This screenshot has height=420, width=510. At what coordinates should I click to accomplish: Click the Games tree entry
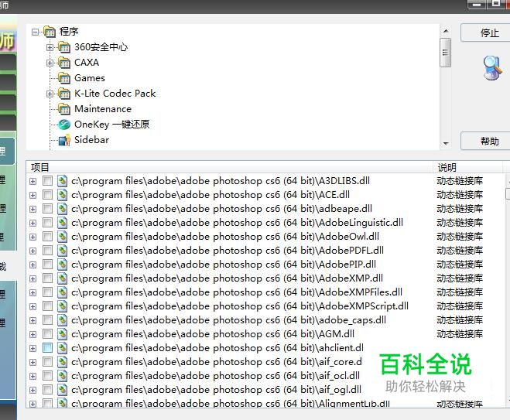(90, 78)
